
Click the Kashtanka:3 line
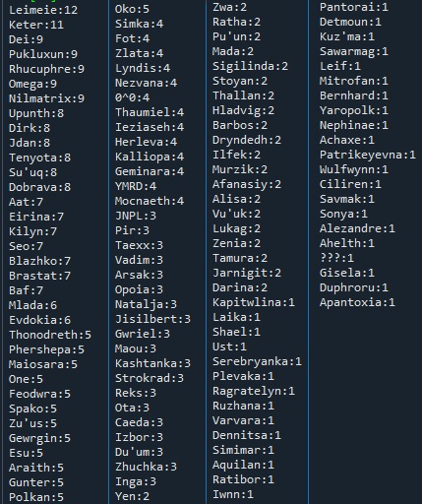[x=152, y=363]
